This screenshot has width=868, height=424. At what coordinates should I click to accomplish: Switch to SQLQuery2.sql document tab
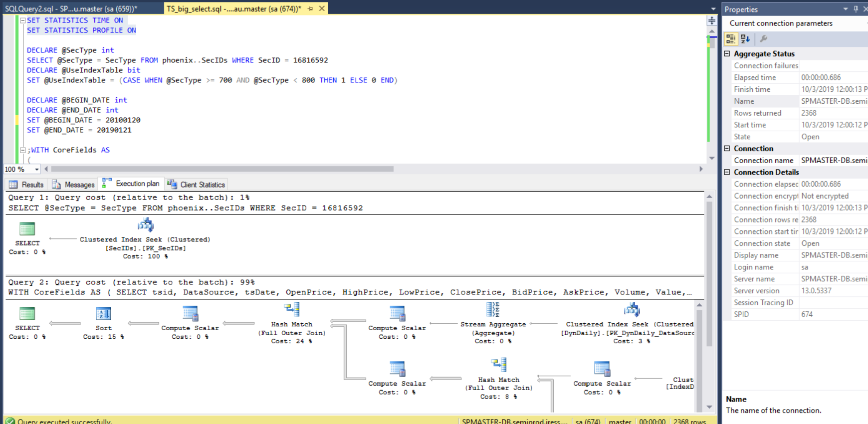71,8
